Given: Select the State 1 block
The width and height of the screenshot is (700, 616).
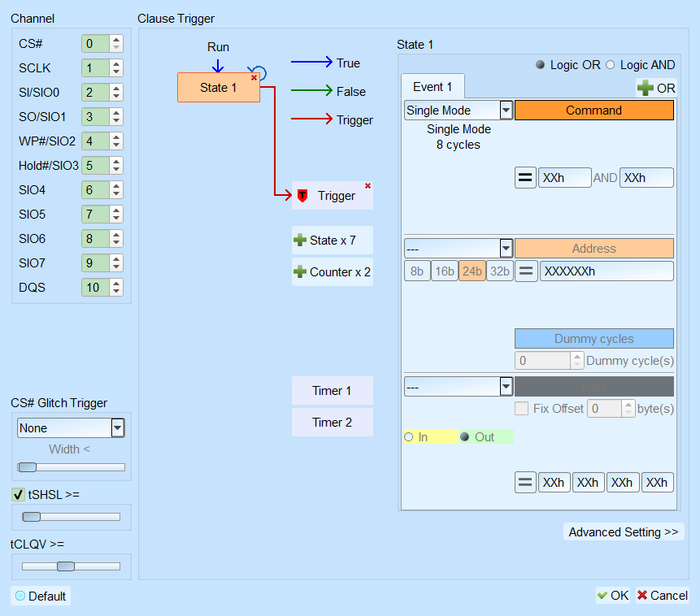Looking at the screenshot, I should 219,88.
